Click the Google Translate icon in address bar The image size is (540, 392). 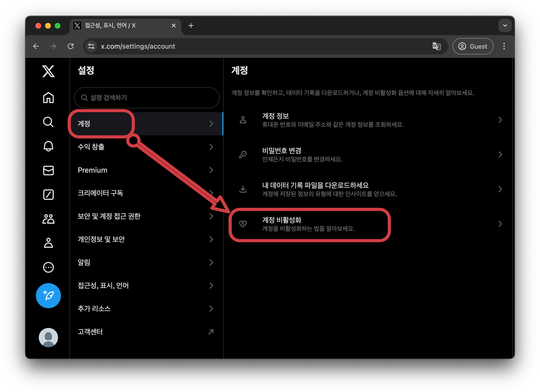click(436, 46)
